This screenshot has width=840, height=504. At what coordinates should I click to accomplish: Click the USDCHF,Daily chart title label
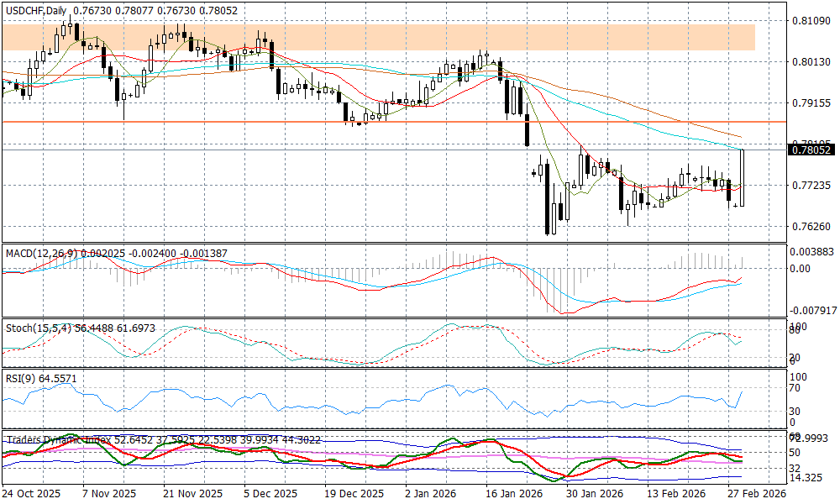[x=35, y=10]
